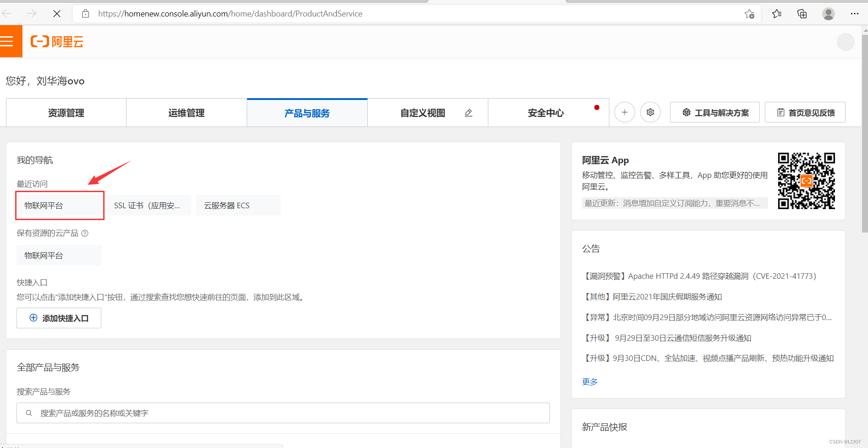The image size is (868, 448).
Task: Switch to 资源管理 tab
Action: (x=66, y=113)
